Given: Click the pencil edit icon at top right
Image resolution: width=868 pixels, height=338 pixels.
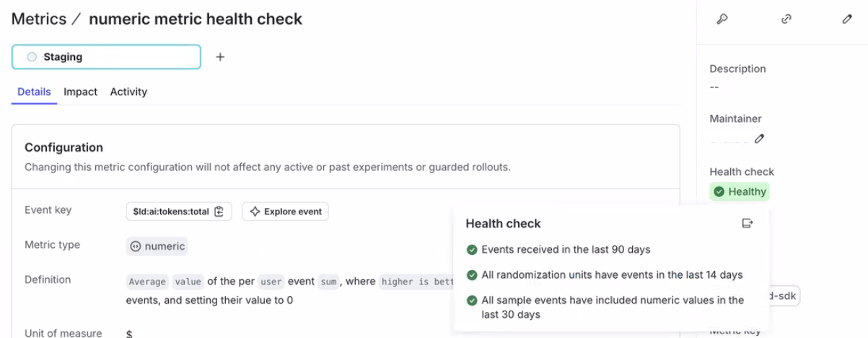Looking at the screenshot, I should tap(847, 21).
